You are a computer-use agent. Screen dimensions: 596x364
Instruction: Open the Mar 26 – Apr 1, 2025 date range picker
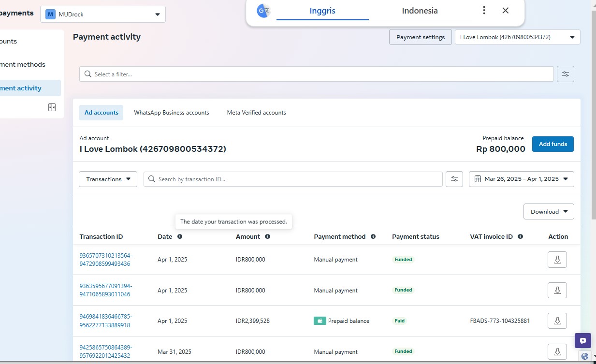(521, 179)
